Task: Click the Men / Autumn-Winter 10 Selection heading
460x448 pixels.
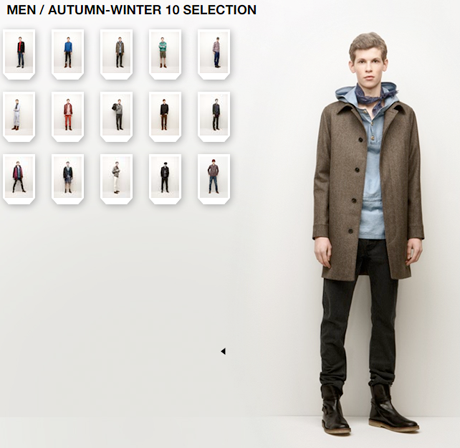Action: [x=131, y=10]
